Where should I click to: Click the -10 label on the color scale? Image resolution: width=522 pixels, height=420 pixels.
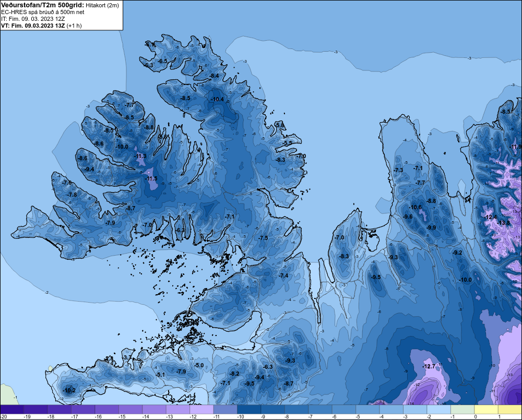[241, 417]
